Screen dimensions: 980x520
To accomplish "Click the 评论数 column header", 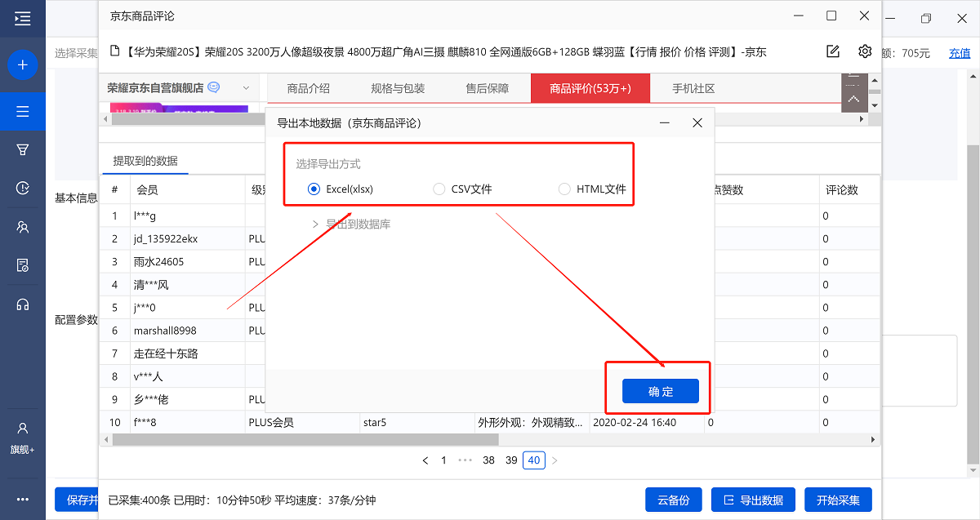I will point(849,190).
